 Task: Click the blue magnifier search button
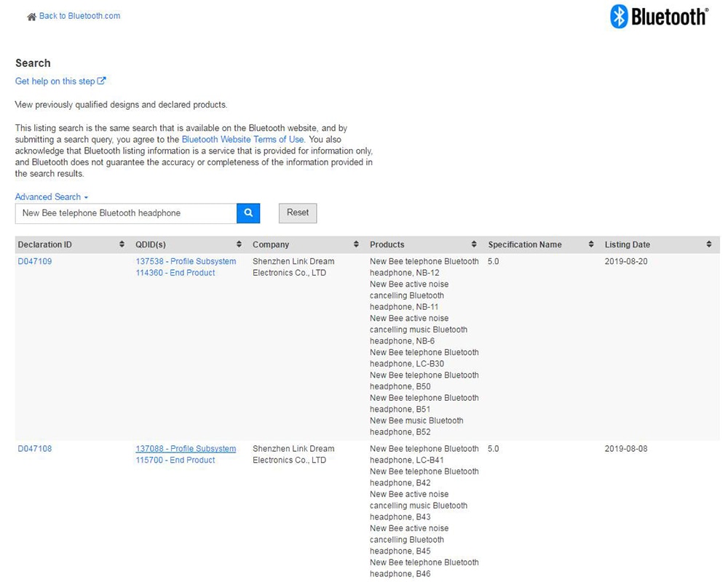tap(248, 213)
